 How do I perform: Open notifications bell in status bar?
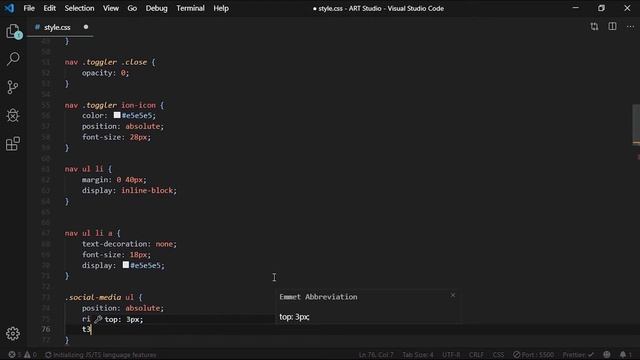point(625,355)
